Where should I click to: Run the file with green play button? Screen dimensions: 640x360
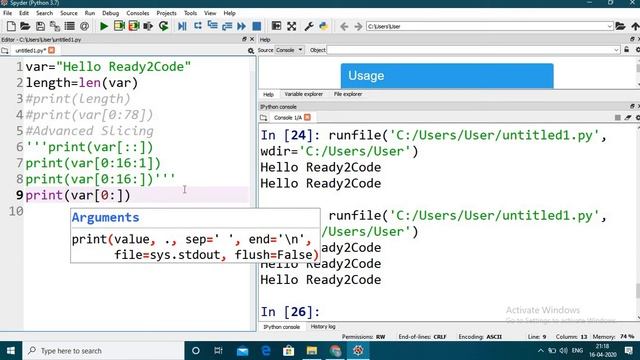pos(104,26)
